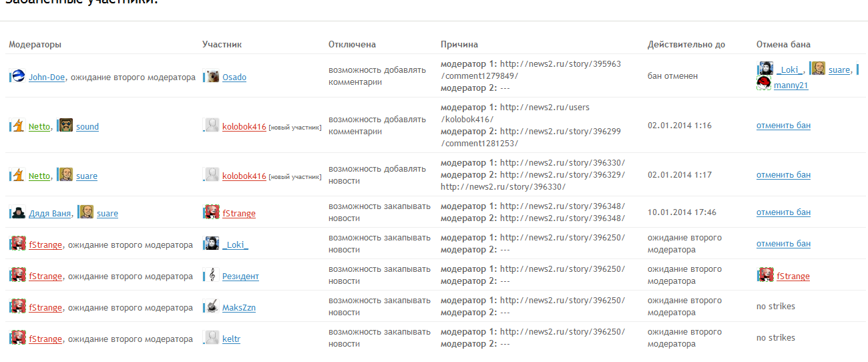Click John-Doe's avatar icon in moderators column
This screenshot has width=868, height=362.
[18, 76]
